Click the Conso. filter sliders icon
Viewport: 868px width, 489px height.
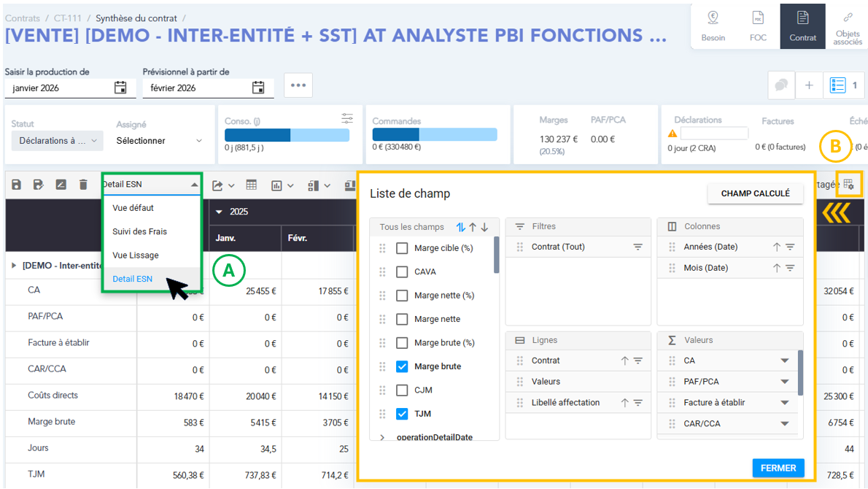click(347, 118)
